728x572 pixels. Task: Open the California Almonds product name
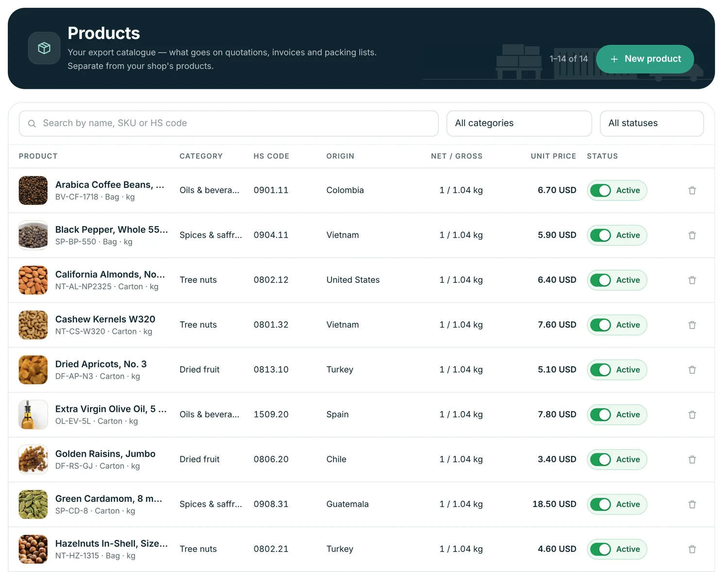click(x=110, y=275)
